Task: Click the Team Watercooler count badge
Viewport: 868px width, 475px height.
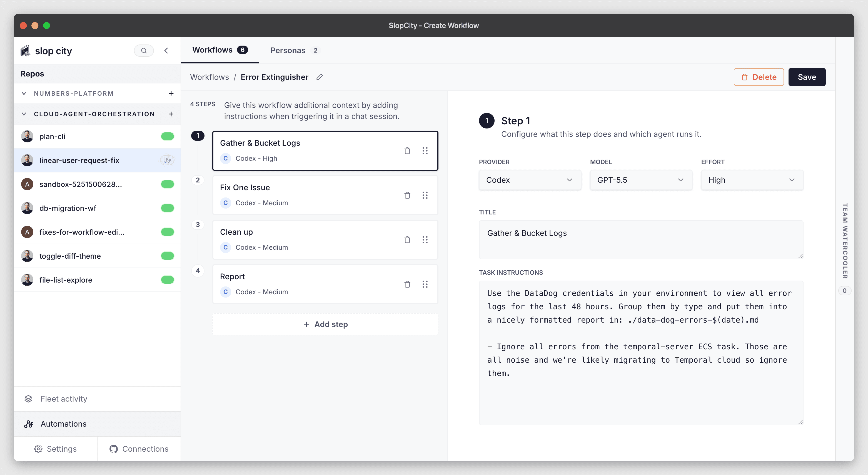Action: click(844, 290)
